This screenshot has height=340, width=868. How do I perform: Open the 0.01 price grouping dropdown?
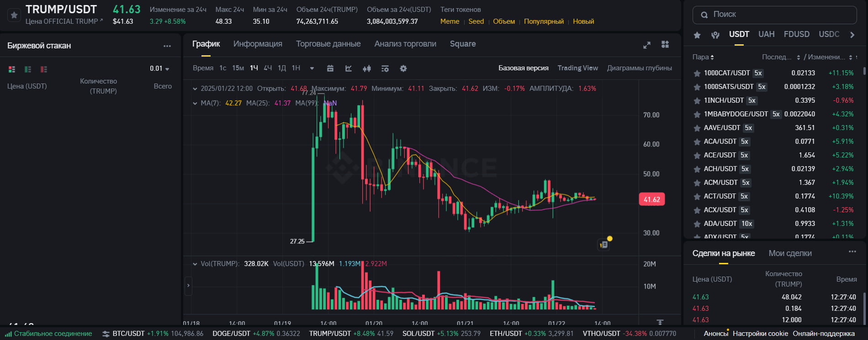[x=159, y=68]
